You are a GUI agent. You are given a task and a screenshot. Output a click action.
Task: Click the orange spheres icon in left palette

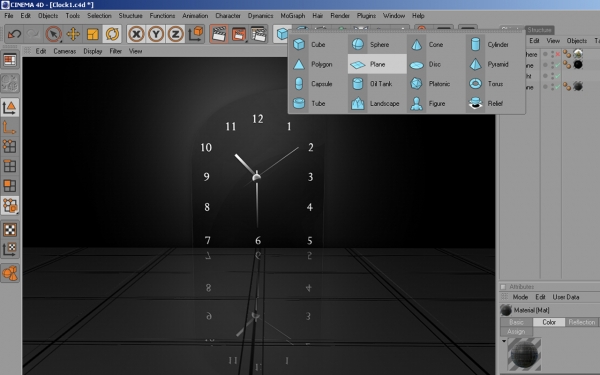click(x=10, y=273)
